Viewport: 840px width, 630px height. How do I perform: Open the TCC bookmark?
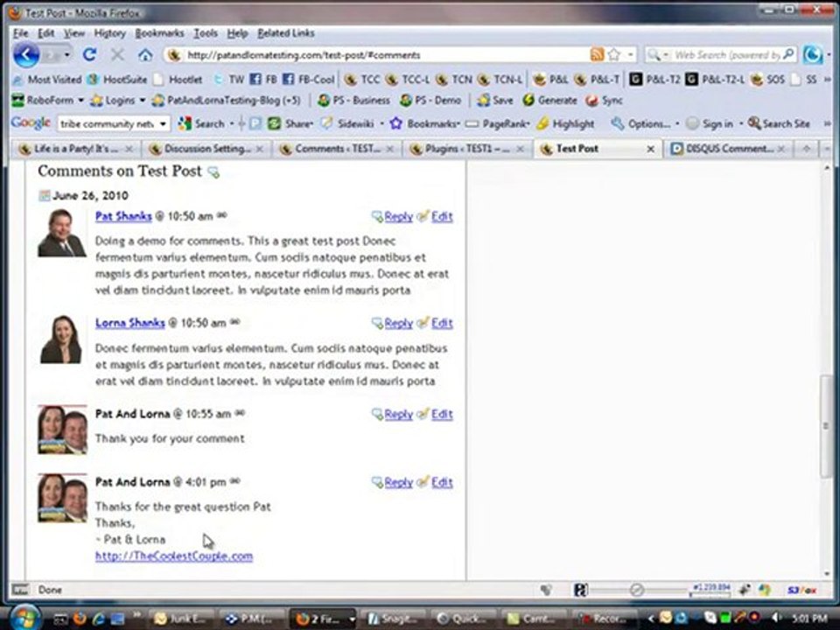coord(362,80)
